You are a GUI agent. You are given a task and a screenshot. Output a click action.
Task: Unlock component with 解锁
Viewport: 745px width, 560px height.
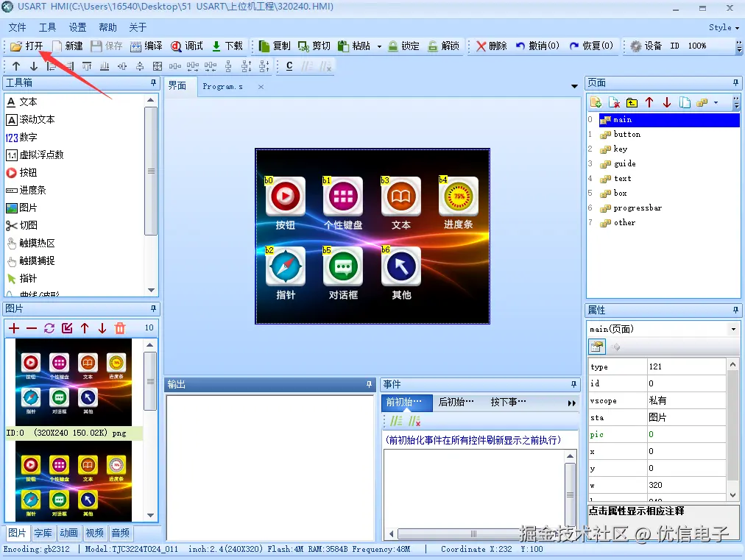tap(443, 46)
